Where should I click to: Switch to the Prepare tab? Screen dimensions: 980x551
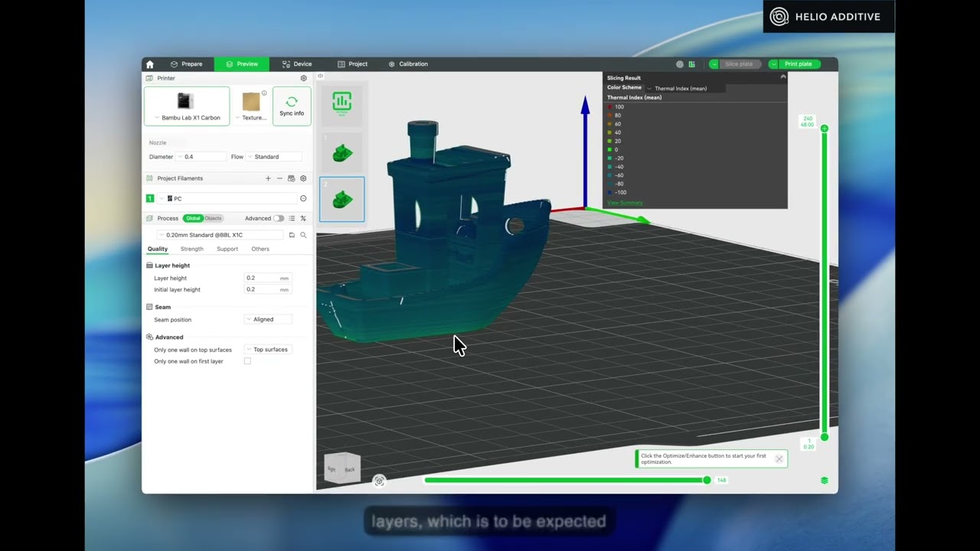click(187, 64)
